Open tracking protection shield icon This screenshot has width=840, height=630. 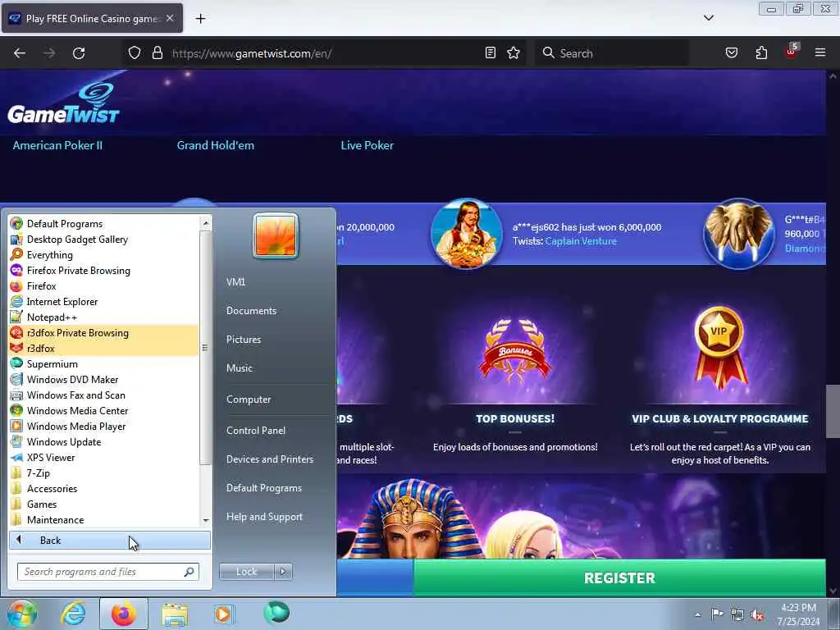point(135,52)
